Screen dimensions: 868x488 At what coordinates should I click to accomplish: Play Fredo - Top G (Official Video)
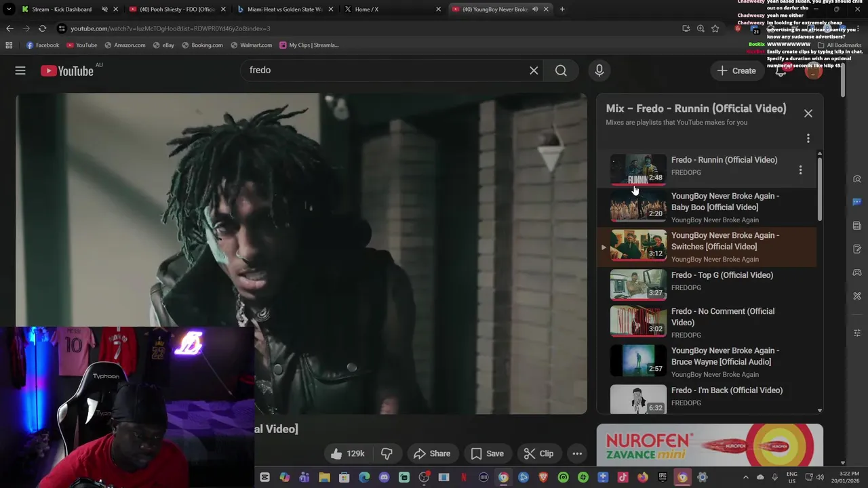705,285
